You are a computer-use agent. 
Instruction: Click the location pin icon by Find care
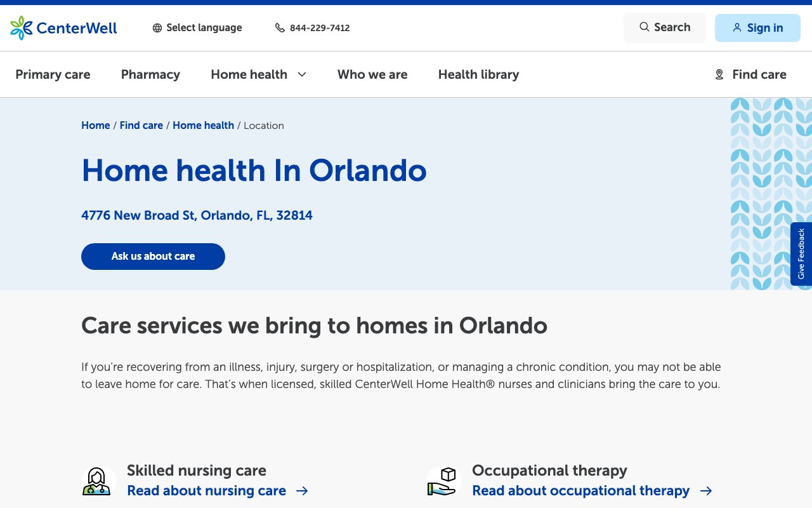(719, 74)
